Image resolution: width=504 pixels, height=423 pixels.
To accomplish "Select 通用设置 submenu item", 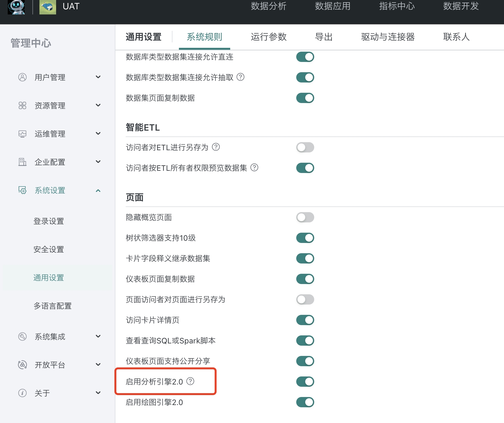I will point(49,278).
